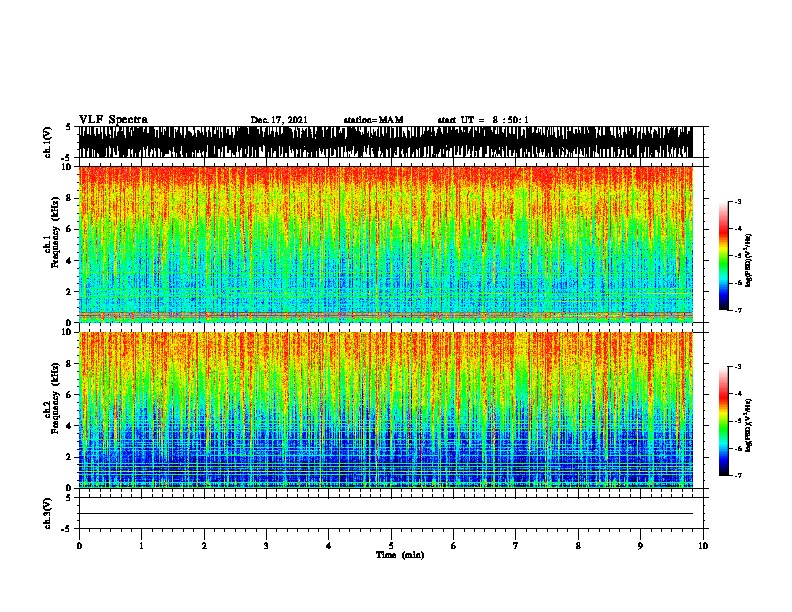Click the "-3" tick on ch.2 colorbar
The width and height of the screenshot is (792, 612).
point(738,367)
